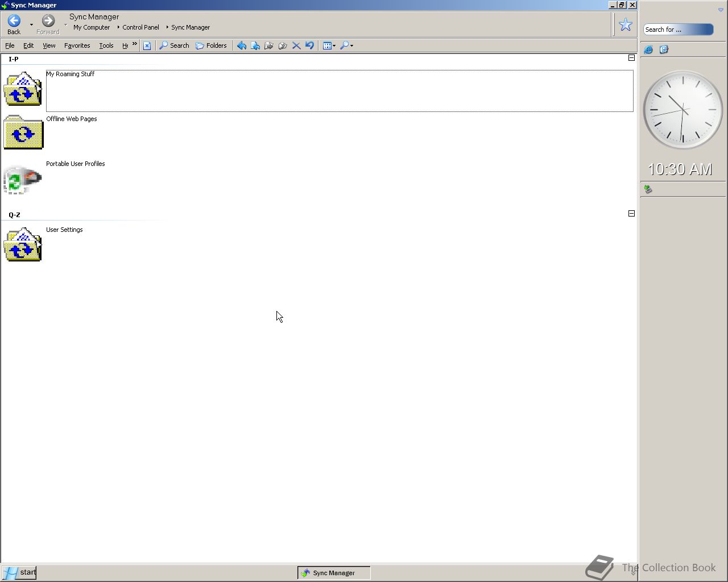The image size is (728, 582).
Task: Toggle the Folders pane button
Action: pos(211,45)
